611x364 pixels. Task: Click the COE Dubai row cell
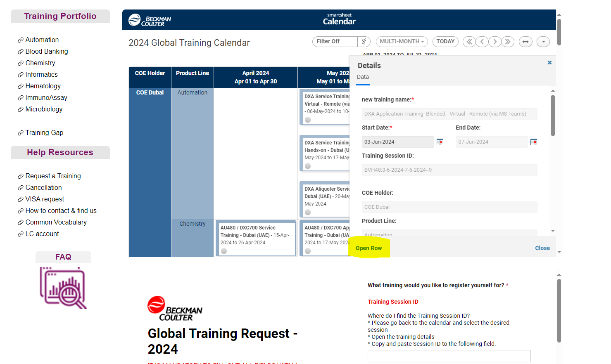(x=150, y=172)
